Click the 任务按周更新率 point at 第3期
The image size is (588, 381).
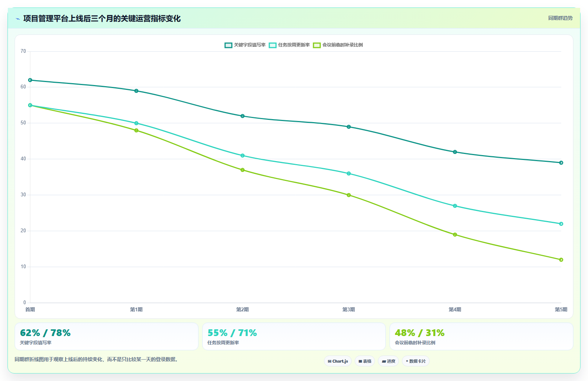pos(349,173)
